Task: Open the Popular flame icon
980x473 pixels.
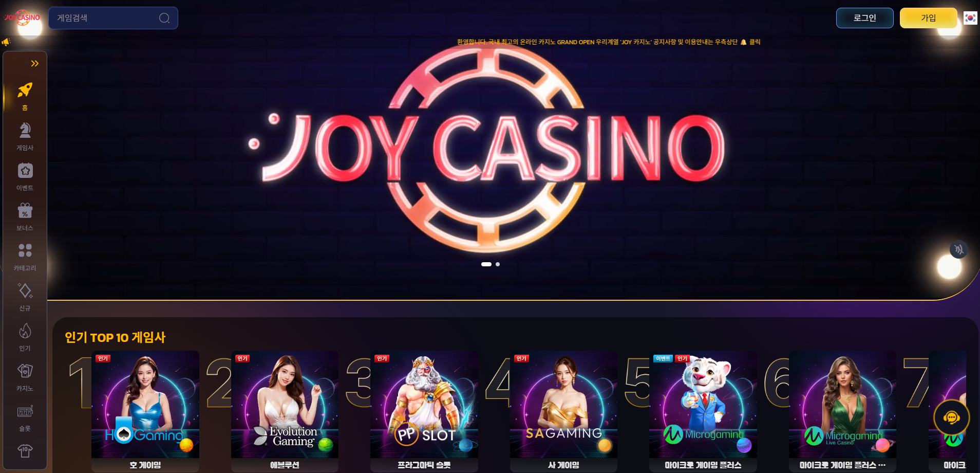Action: (25, 331)
